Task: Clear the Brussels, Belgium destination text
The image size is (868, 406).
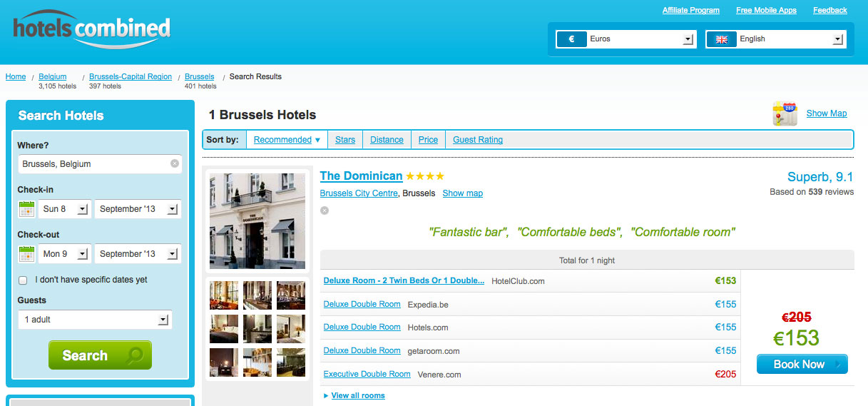Action: pos(175,164)
